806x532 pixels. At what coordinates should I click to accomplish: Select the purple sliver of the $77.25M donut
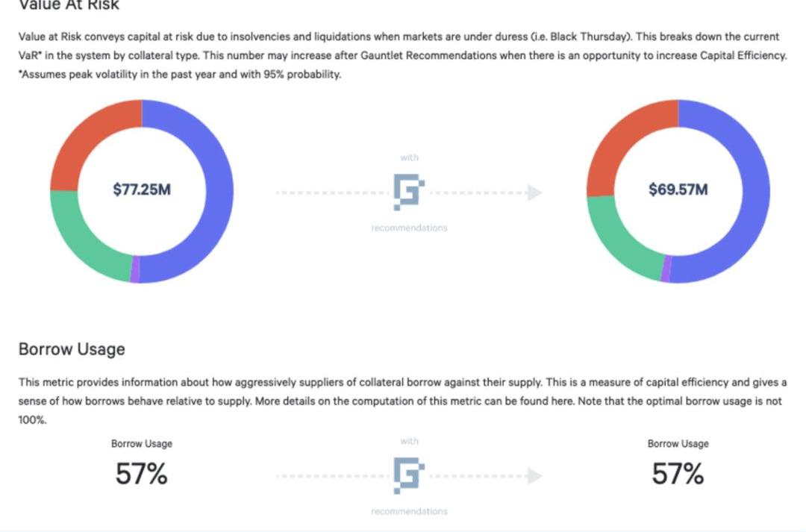tap(134, 270)
